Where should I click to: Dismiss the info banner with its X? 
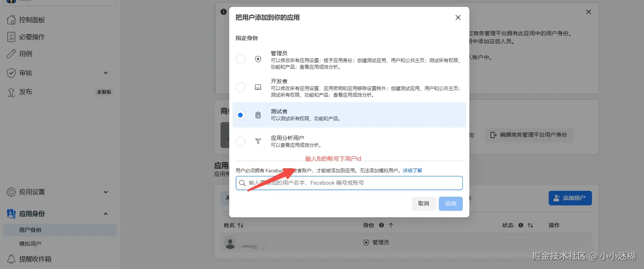tap(589, 12)
